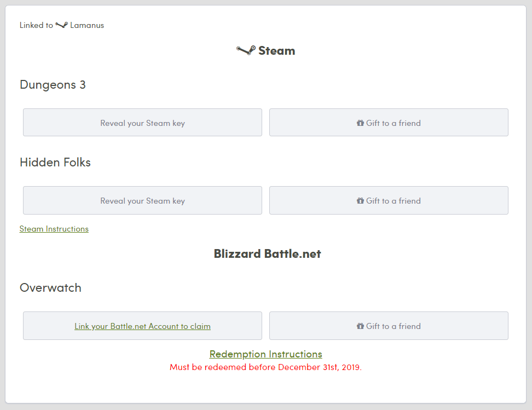Reveal the Steam key for Hidden Folks
The width and height of the screenshot is (532, 410).
pos(142,200)
